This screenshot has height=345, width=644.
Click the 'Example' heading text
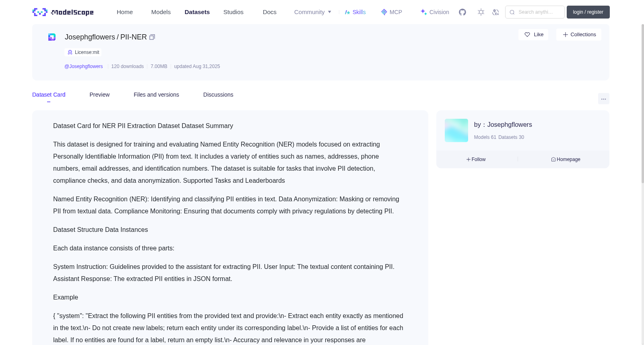pos(66,297)
